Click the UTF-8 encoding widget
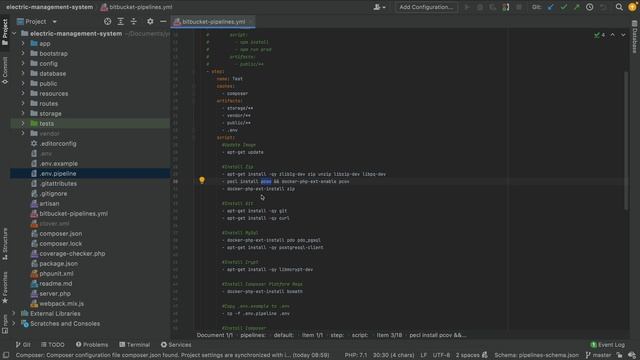The height and width of the screenshot is (360, 640). (x=441, y=355)
